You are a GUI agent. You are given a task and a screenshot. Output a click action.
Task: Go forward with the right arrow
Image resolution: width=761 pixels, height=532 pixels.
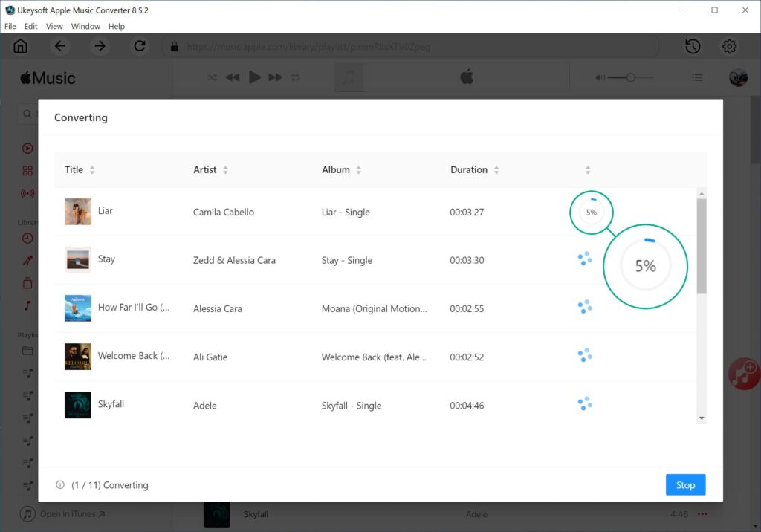pyautogui.click(x=100, y=47)
